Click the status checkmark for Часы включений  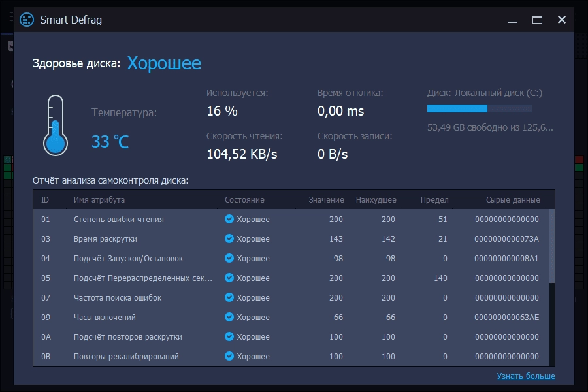click(x=229, y=317)
